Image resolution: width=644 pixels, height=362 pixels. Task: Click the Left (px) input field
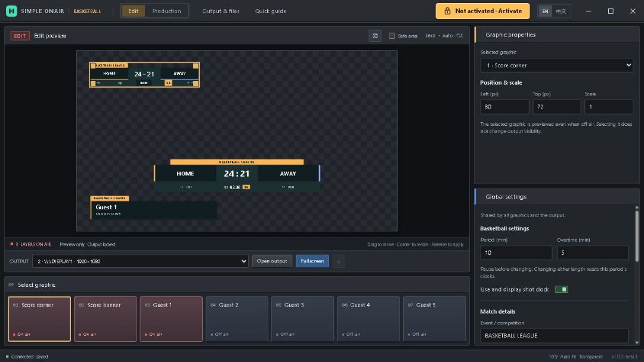[504, 107]
